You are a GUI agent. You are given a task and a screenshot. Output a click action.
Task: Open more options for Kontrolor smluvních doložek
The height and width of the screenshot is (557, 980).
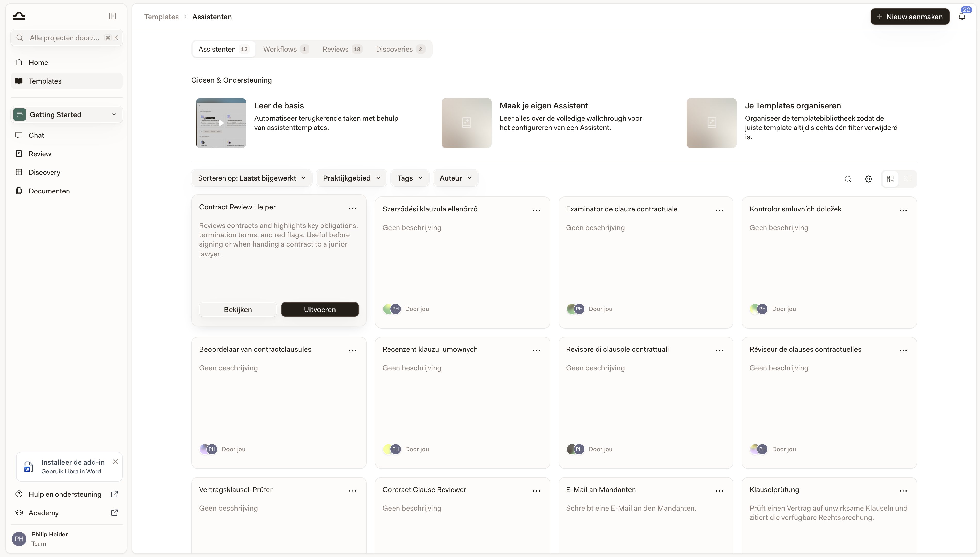(x=903, y=210)
